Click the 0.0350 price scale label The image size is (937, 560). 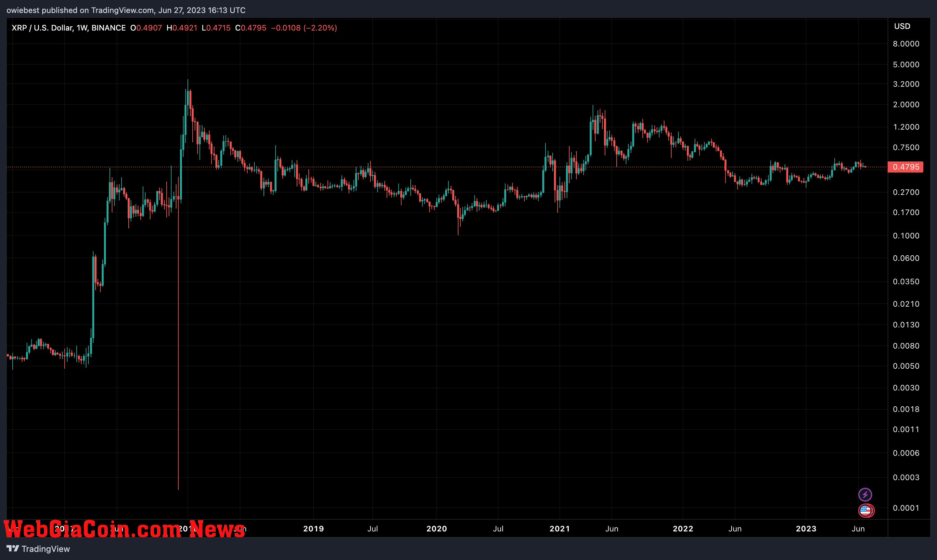pos(906,282)
